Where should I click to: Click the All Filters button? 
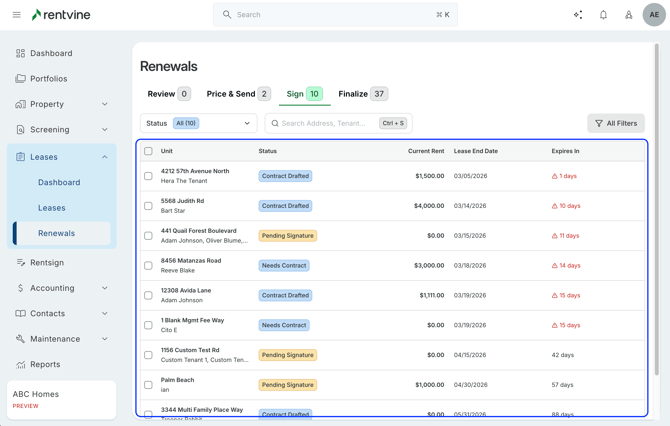click(x=616, y=124)
